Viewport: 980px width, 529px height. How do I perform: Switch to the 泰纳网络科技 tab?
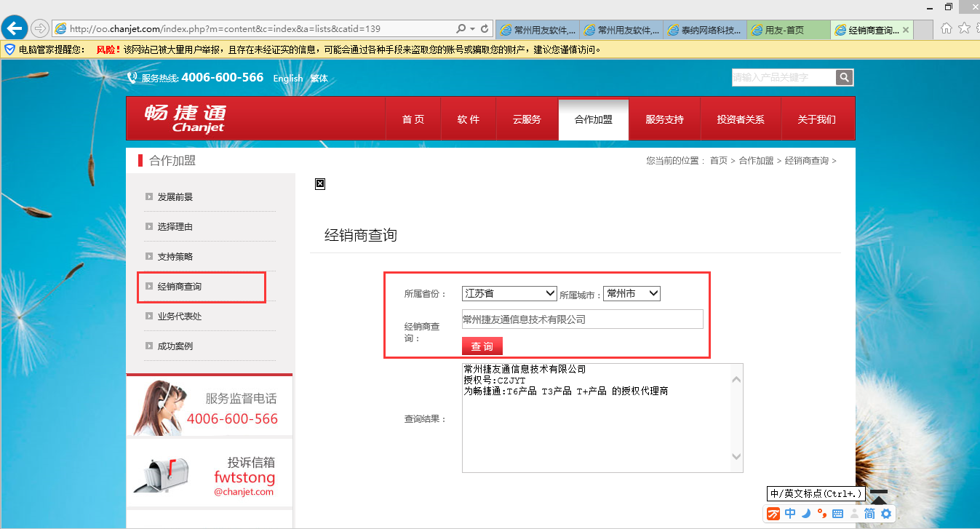[705, 30]
